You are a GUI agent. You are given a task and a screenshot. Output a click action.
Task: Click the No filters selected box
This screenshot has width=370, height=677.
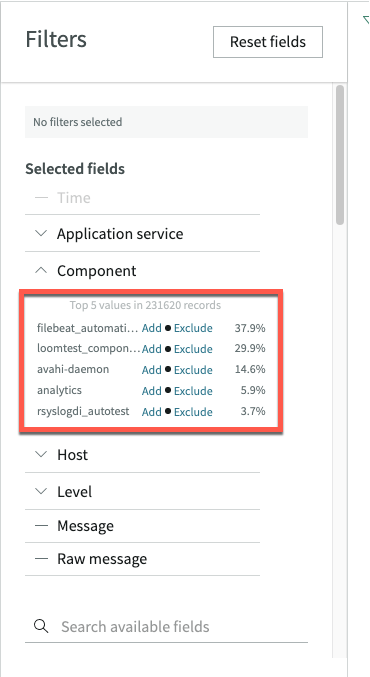[166, 122]
